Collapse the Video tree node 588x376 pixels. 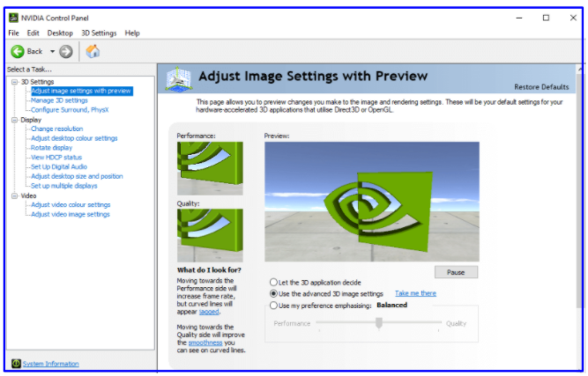[15, 195]
